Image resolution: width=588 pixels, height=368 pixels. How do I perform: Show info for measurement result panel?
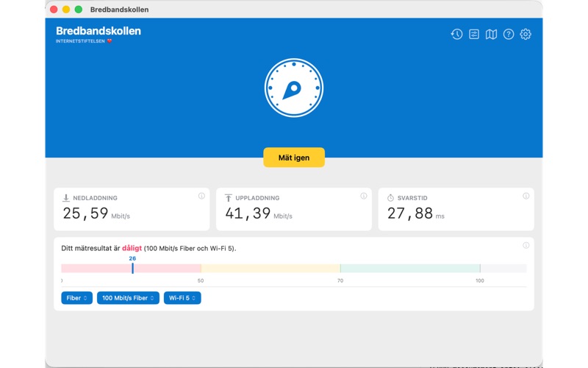(526, 245)
